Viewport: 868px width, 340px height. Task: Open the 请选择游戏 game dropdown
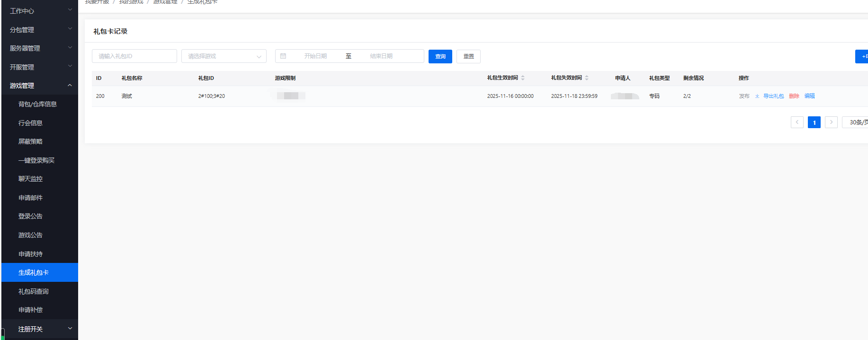coord(224,56)
